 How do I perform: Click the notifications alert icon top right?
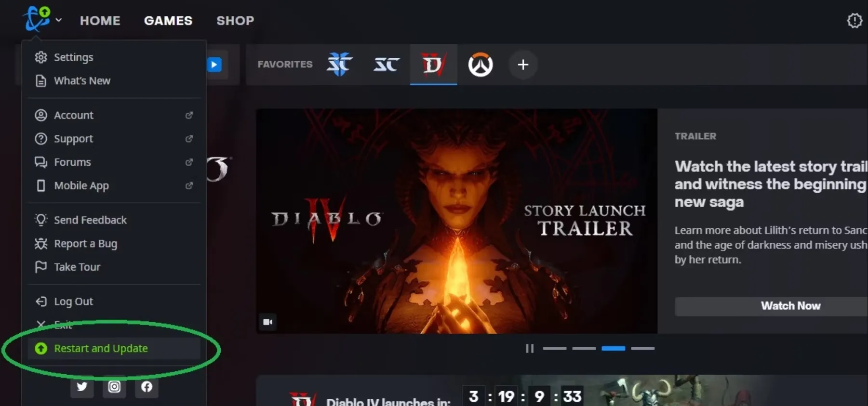pyautogui.click(x=854, y=21)
